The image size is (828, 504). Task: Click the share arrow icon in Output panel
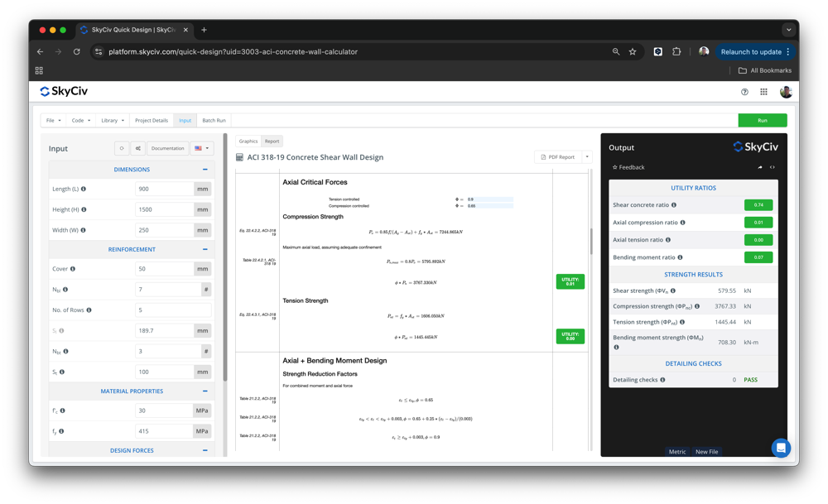(x=759, y=167)
